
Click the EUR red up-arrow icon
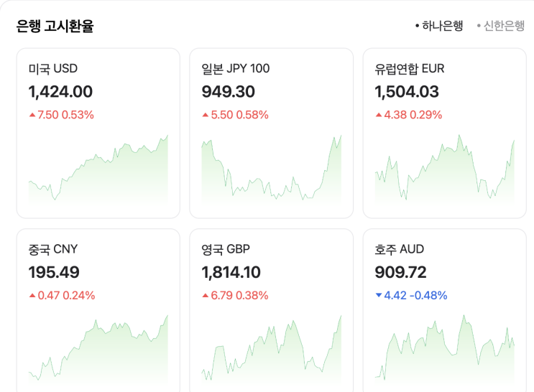click(x=379, y=115)
